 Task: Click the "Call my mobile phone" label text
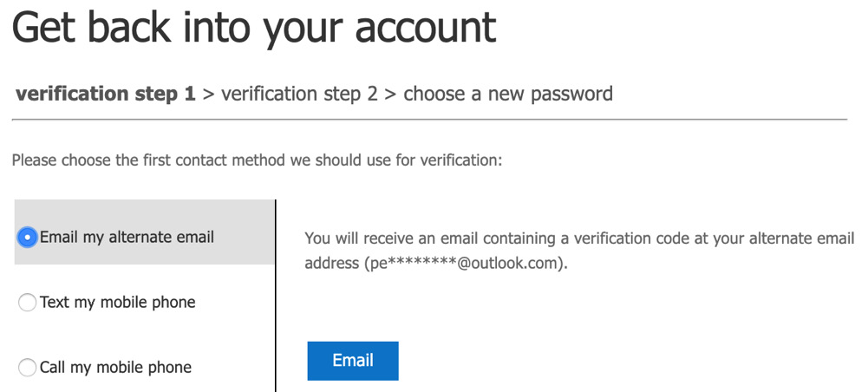(115, 367)
